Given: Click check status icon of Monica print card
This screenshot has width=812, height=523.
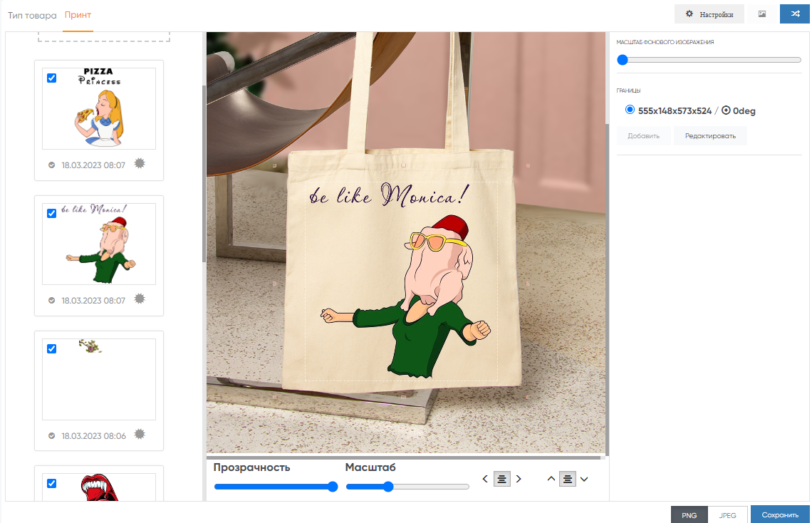Looking at the screenshot, I should pyautogui.click(x=52, y=301).
